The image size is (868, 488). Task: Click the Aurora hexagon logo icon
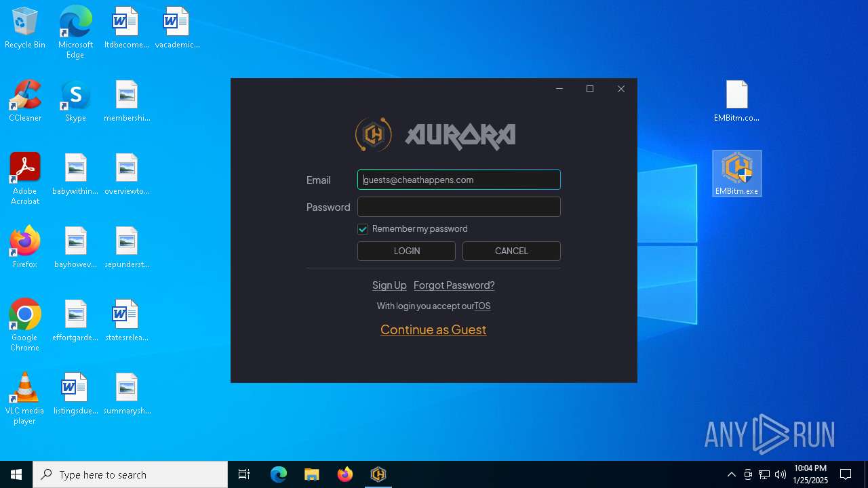coord(374,134)
